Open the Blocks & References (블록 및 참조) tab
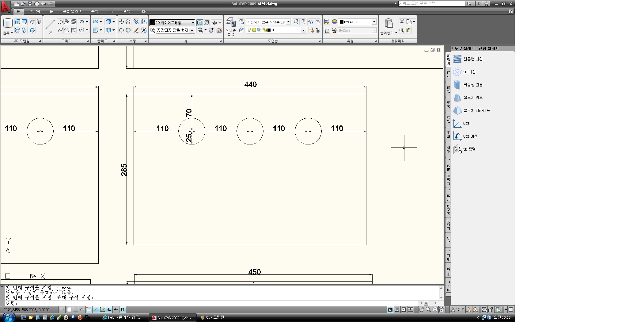 [73, 11]
